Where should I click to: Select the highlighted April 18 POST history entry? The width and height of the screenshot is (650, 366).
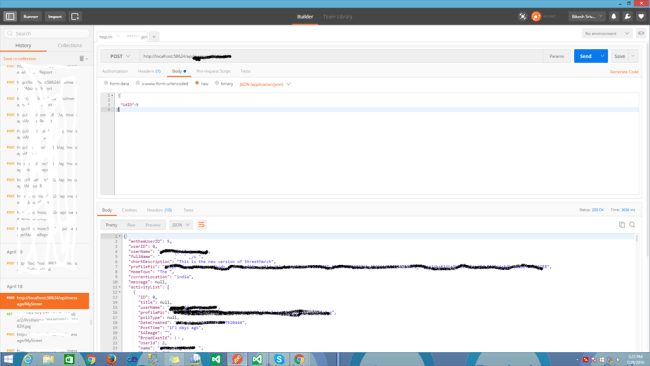click(44, 301)
